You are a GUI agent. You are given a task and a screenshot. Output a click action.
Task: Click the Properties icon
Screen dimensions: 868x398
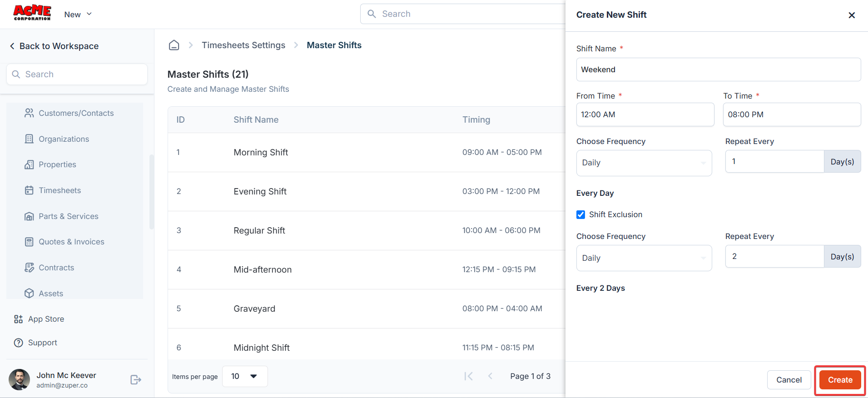29,164
